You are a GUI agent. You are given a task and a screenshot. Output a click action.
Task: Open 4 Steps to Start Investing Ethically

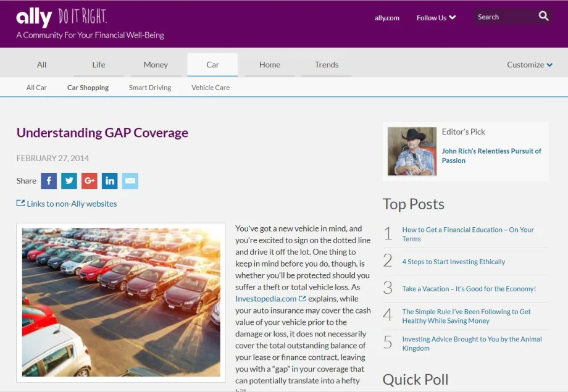[454, 262]
